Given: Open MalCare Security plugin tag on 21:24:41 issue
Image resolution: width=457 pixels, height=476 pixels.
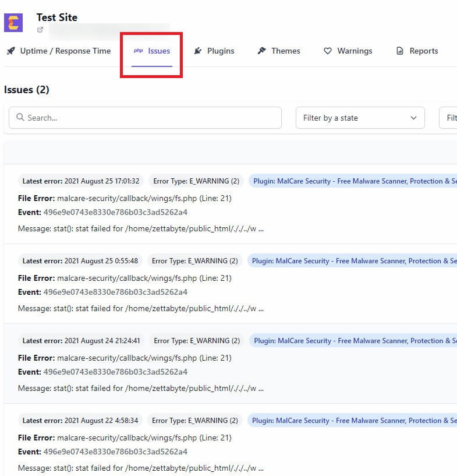Looking at the screenshot, I should [x=353, y=341].
